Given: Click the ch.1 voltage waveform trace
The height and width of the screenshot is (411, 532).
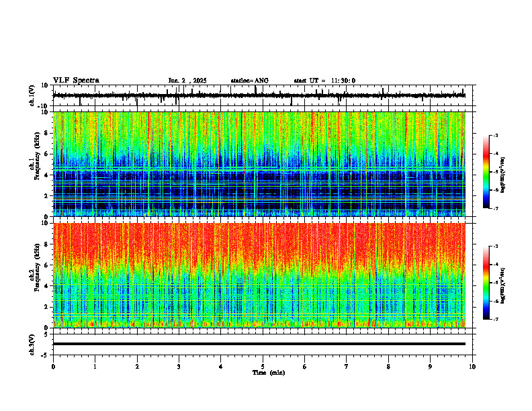Looking at the screenshot, I should (x=259, y=95).
